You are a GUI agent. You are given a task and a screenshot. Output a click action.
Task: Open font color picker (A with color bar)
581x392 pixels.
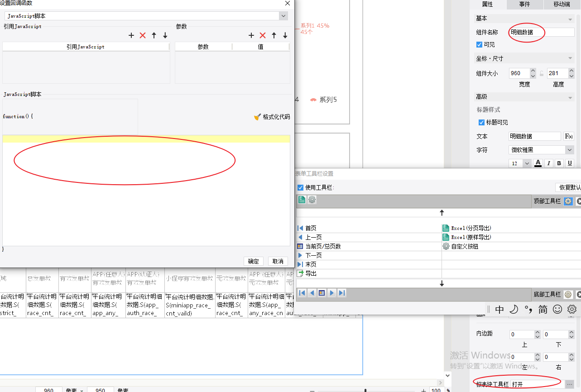point(538,163)
